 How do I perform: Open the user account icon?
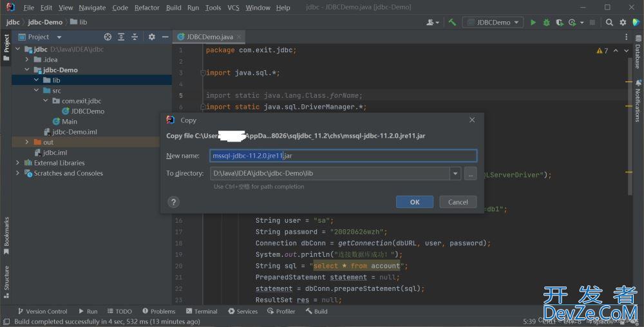pos(432,22)
